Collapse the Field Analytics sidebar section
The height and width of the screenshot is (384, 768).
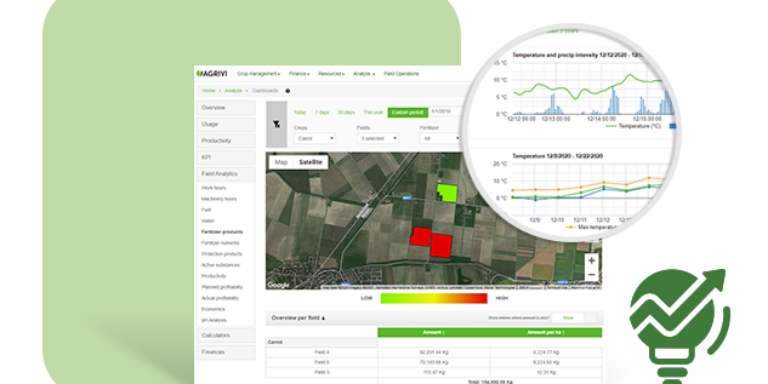click(x=226, y=174)
